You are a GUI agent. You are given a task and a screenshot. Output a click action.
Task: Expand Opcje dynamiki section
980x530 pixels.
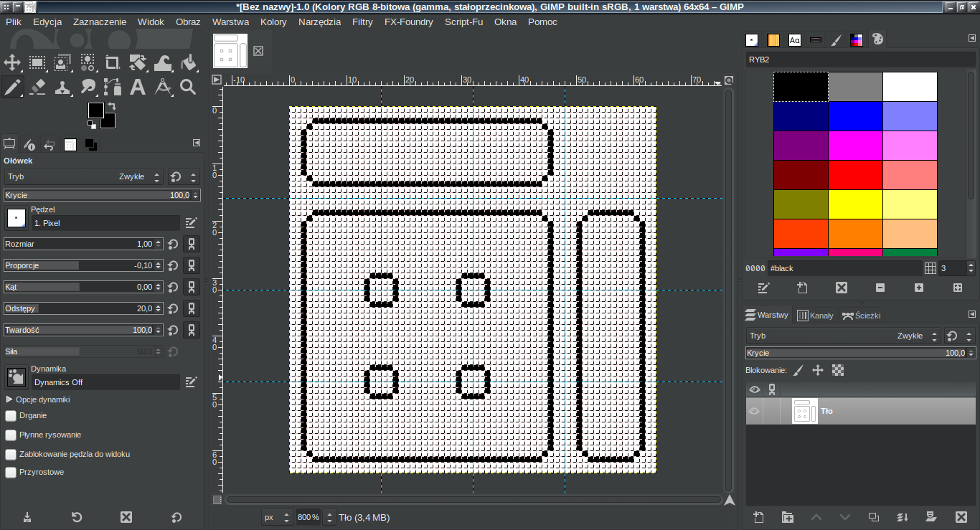point(9,399)
